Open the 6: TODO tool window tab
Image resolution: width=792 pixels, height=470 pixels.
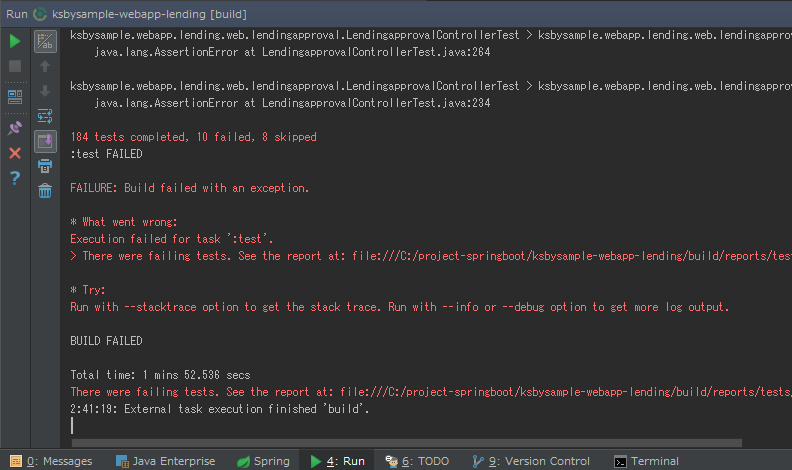(x=417, y=461)
